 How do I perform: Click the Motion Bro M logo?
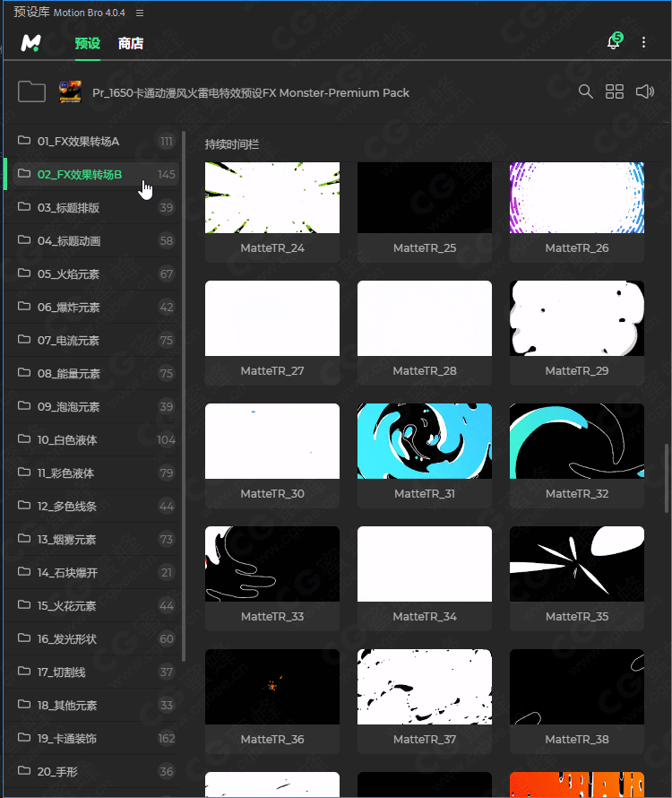pyautogui.click(x=30, y=43)
